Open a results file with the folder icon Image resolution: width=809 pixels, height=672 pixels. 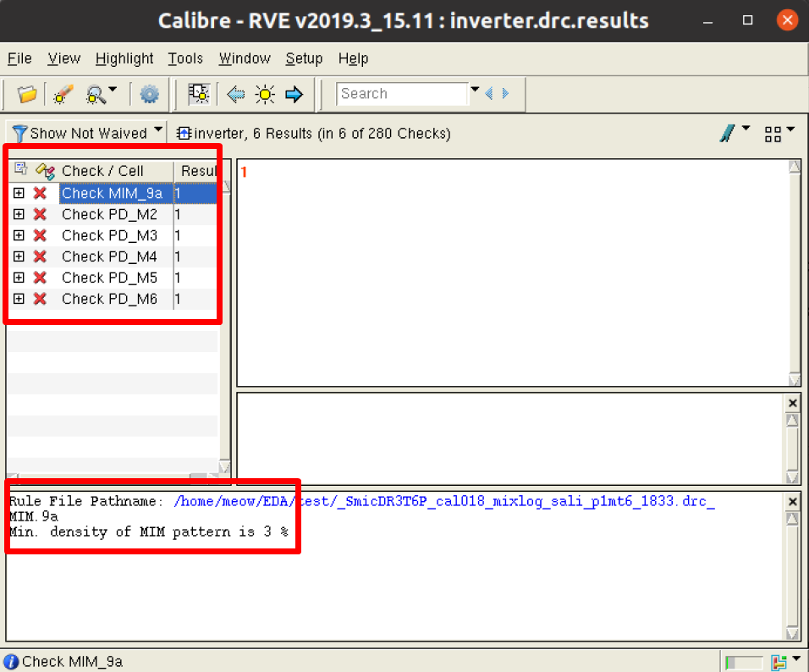(x=25, y=94)
